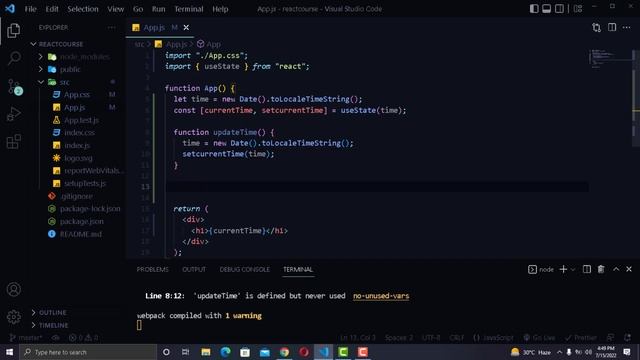Open the Manage gear icon

tap(13, 317)
